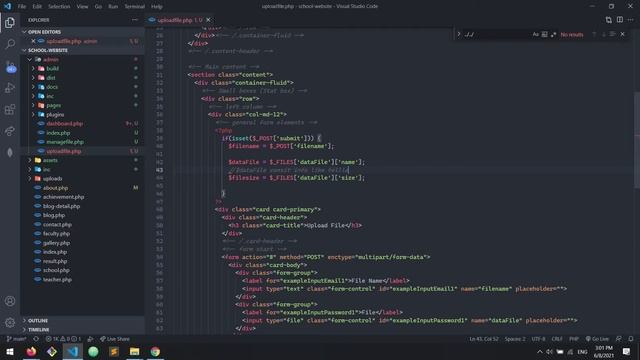Toggle Use Regular Expression in find widget
640x360 pixels.
tap(553, 34)
